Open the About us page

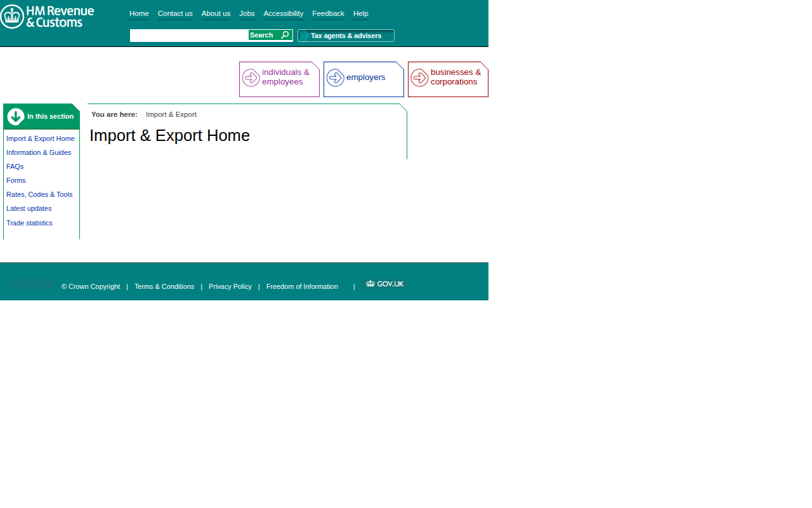[216, 13]
